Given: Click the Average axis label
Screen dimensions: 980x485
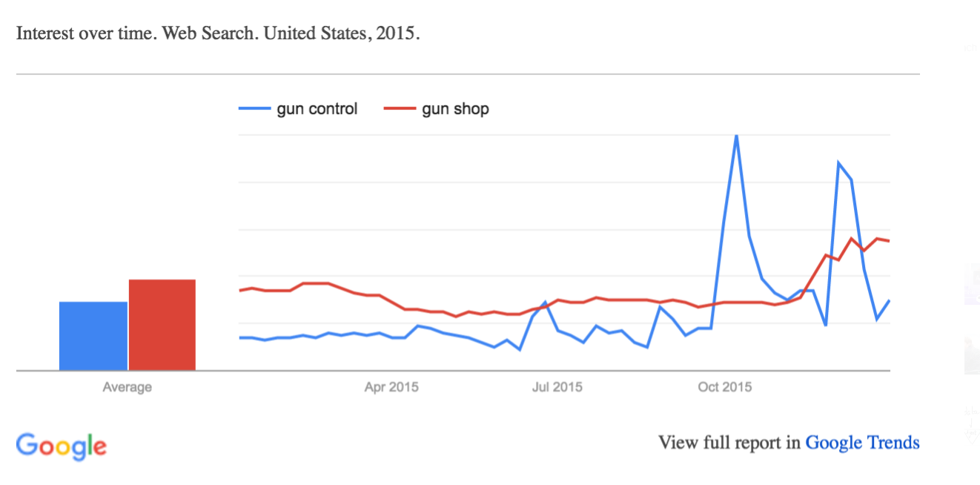Looking at the screenshot, I should point(128,387).
